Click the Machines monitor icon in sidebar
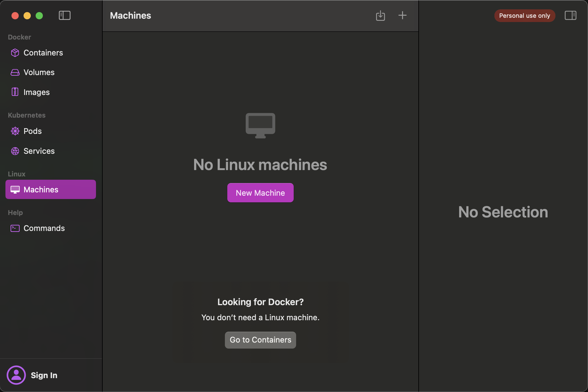Screen dimensions: 588x392 15,189
